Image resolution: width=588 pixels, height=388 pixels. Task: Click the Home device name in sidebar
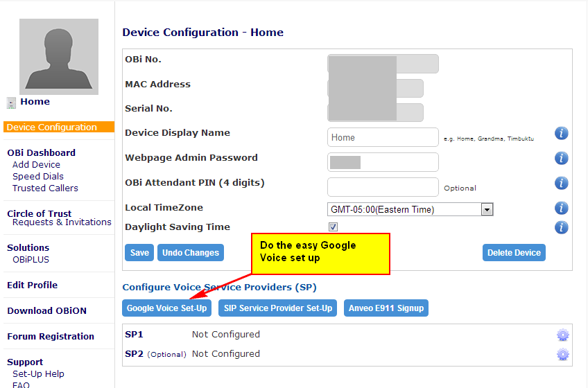click(35, 102)
